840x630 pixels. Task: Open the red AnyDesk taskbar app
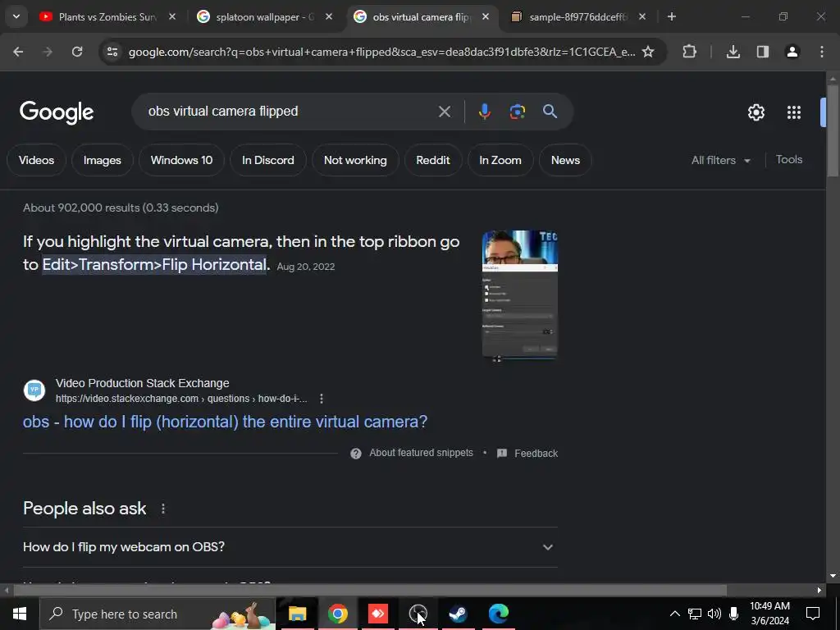tap(377, 614)
